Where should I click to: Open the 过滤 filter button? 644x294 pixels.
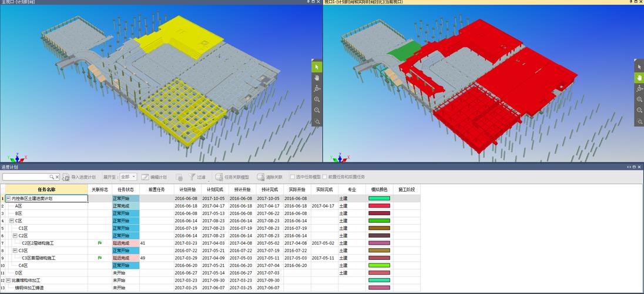[197, 177]
